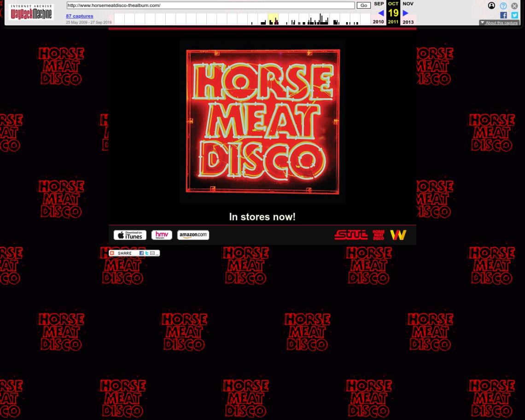525x420 pixels.
Task: Close the Wayback Machine toolbar
Action: pyautogui.click(x=514, y=6)
